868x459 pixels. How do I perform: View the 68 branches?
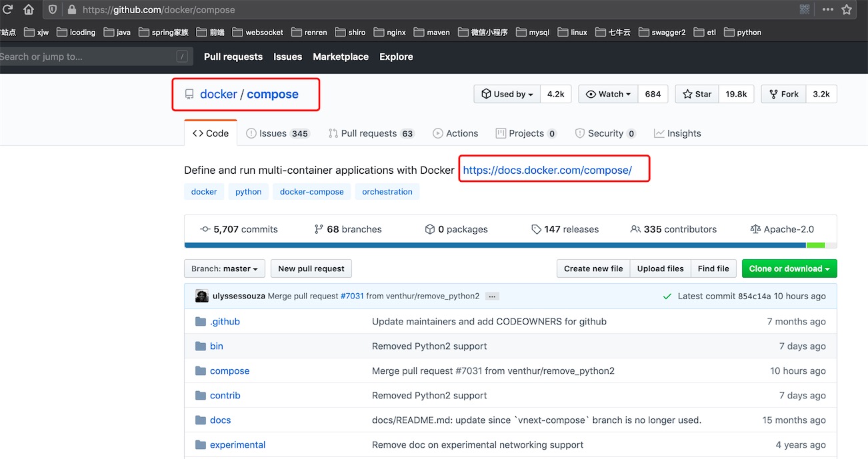pos(348,229)
